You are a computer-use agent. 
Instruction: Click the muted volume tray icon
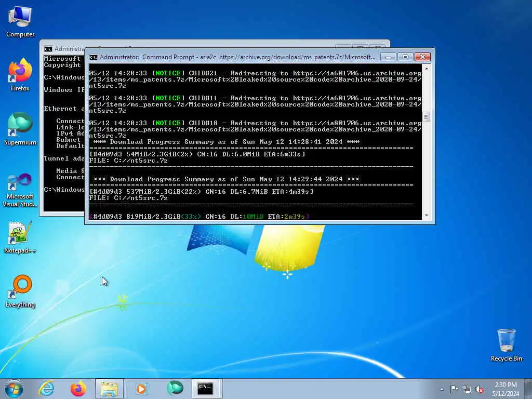click(480, 389)
